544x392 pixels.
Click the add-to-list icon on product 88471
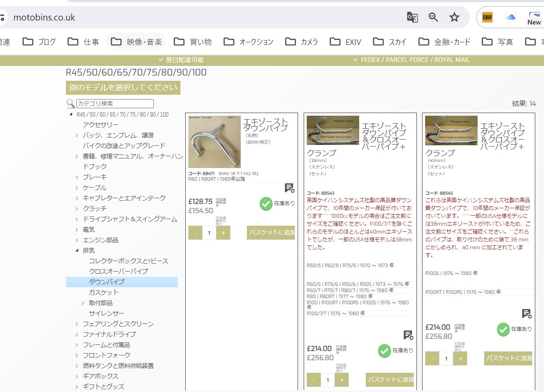click(x=289, y=188)
